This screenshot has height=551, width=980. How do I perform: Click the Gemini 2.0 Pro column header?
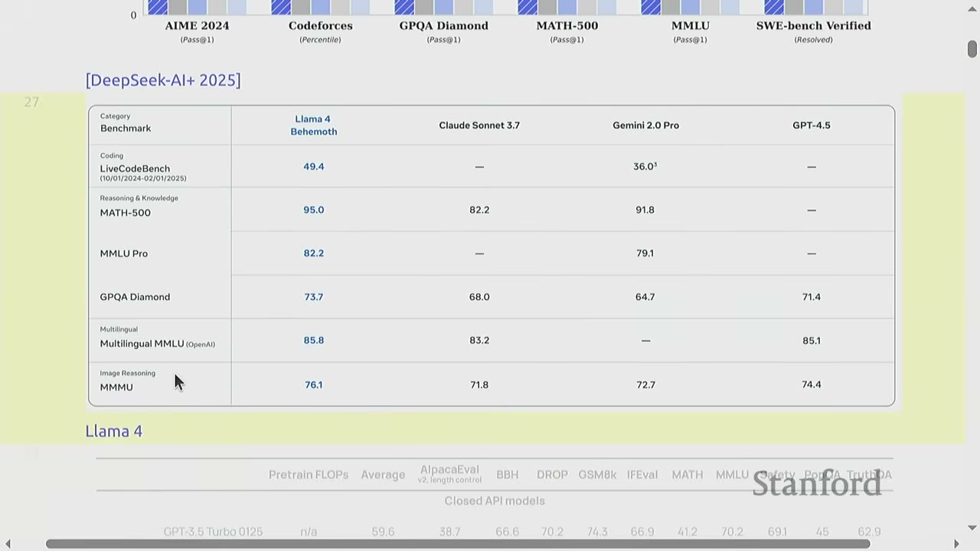tap(645, 125)
